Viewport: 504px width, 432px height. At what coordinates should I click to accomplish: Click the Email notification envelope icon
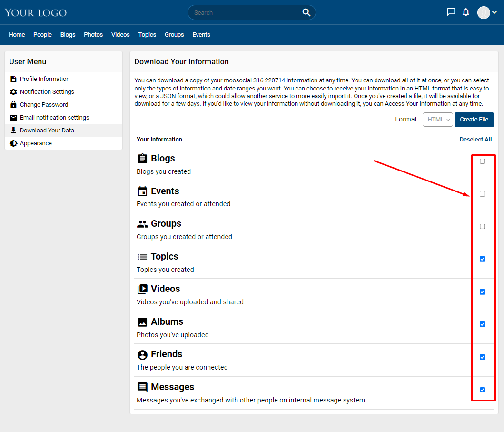pos(13,118)
